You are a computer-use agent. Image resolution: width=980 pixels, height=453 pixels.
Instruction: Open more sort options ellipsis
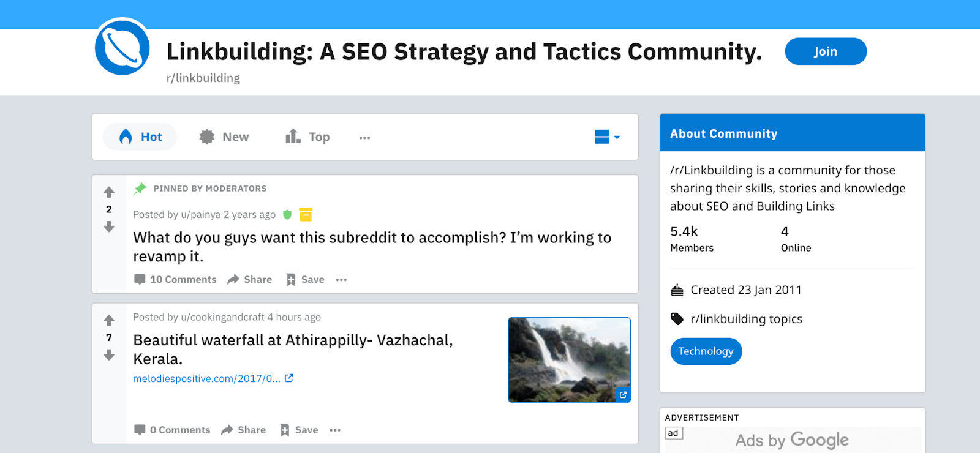coord(364,138)
